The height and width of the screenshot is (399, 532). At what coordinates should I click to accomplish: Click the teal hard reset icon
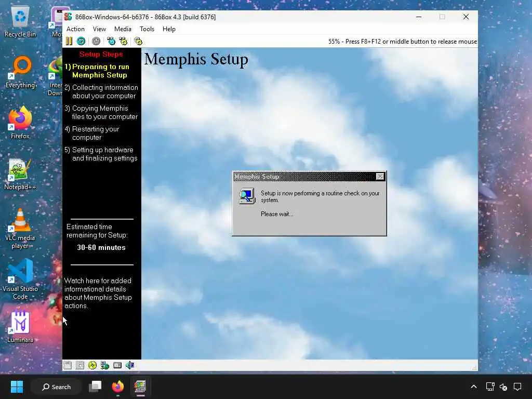(81, 42)
